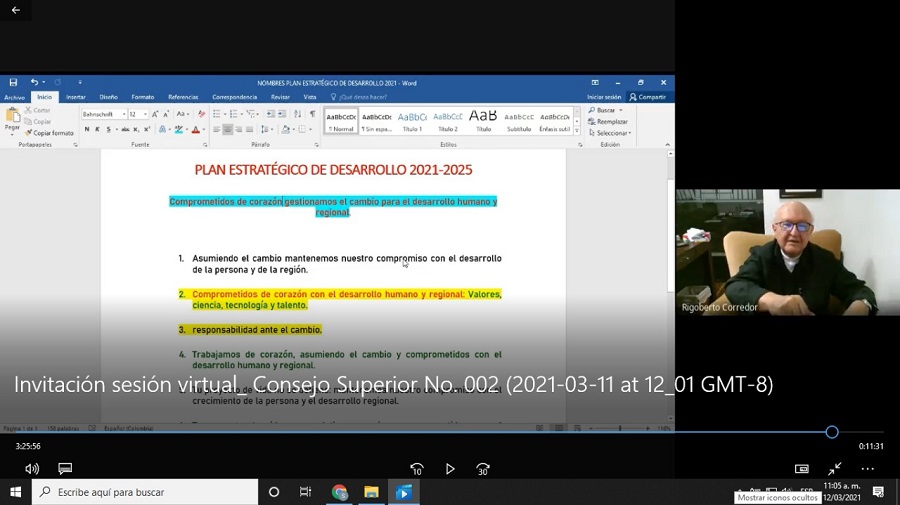Open subtitles and captions menu
Screen dimensions: 900x505
pyautogui.click(x=65, y=469)
